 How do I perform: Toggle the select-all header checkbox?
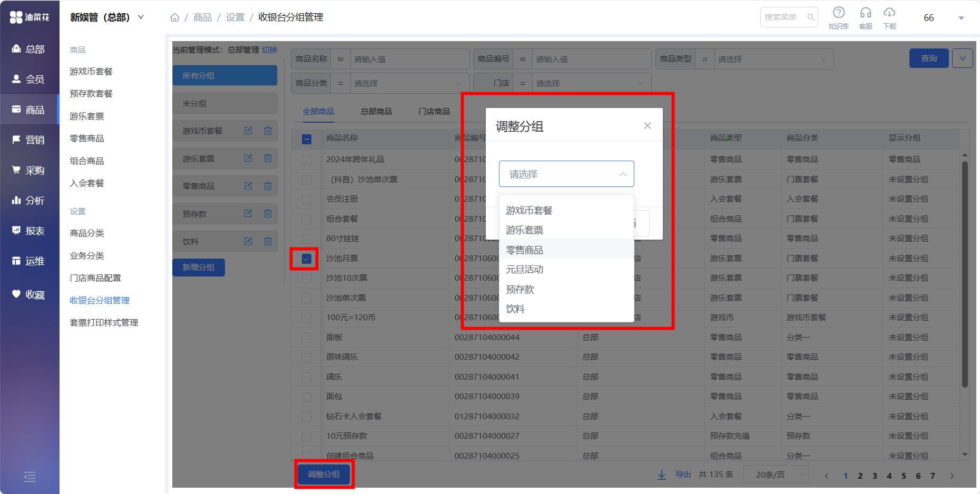pyautogui.click(x=307, y=139)
